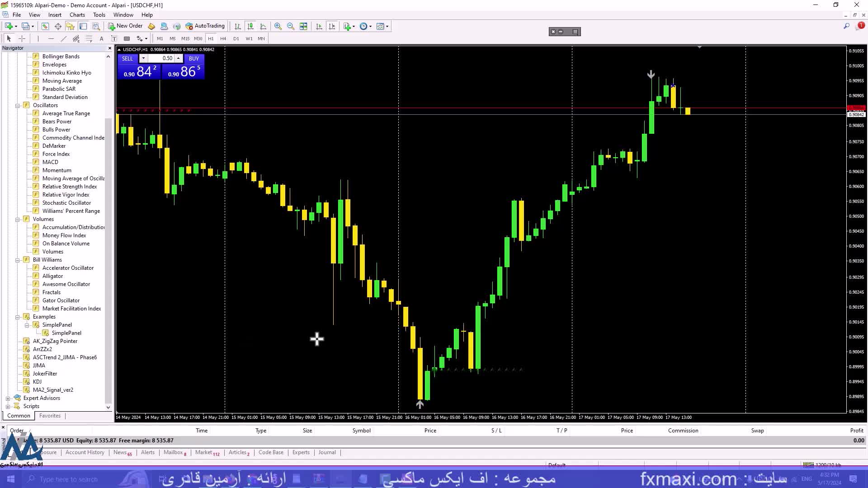Collapse the Oscillators tree group
This screenshot has width=868, height=488.
pos(18,105)
